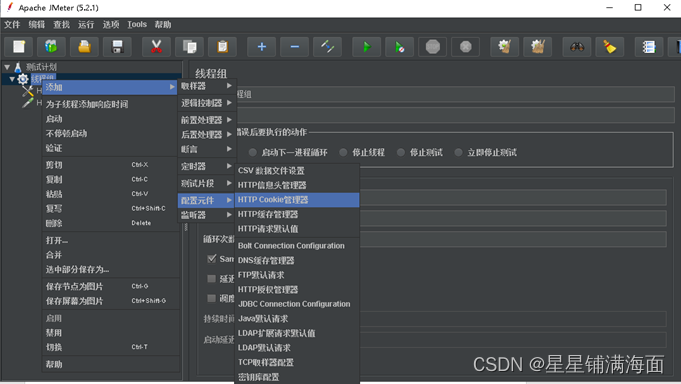Choose DNS缓存管理器
The image size is (681, 384).
click(x=297, y=261)
